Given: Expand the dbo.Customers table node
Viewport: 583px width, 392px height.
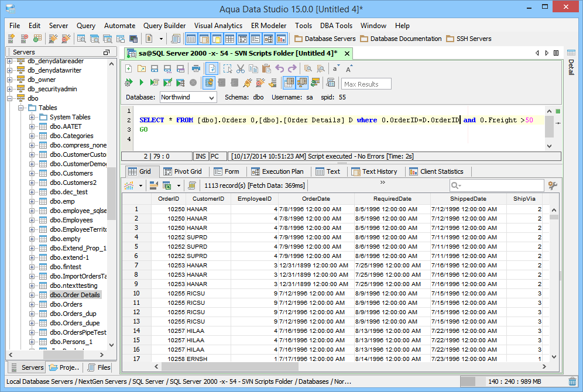Looking at the screenshot, I should coord(32,173).
